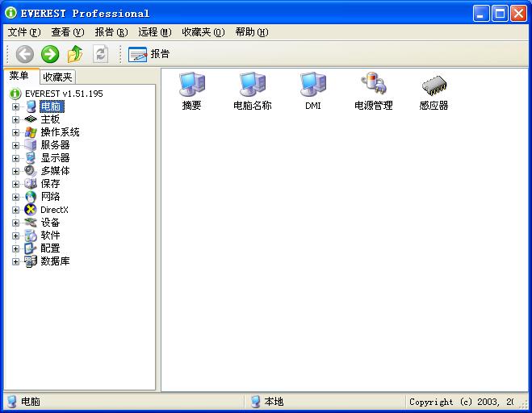The width and height of the screenshot is (532, 413).
Task: Expand the 显示器 tree node
Action: [15, 158]
